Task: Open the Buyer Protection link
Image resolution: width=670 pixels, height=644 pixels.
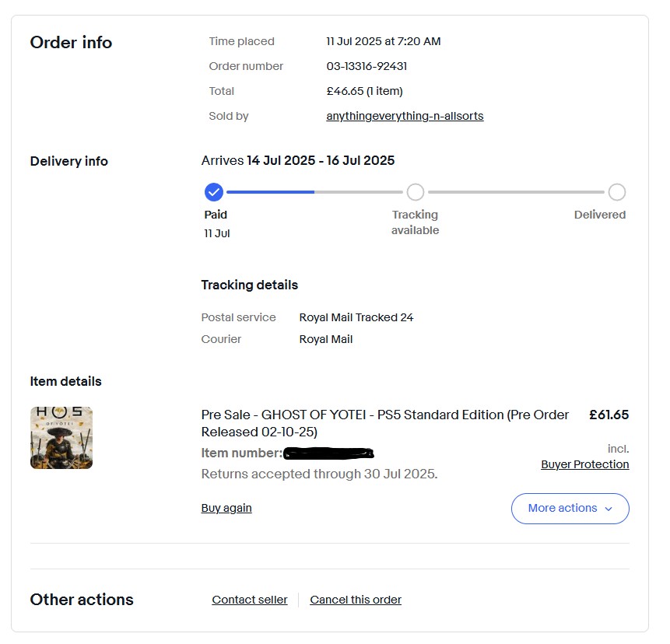Action: pos(585,464)
